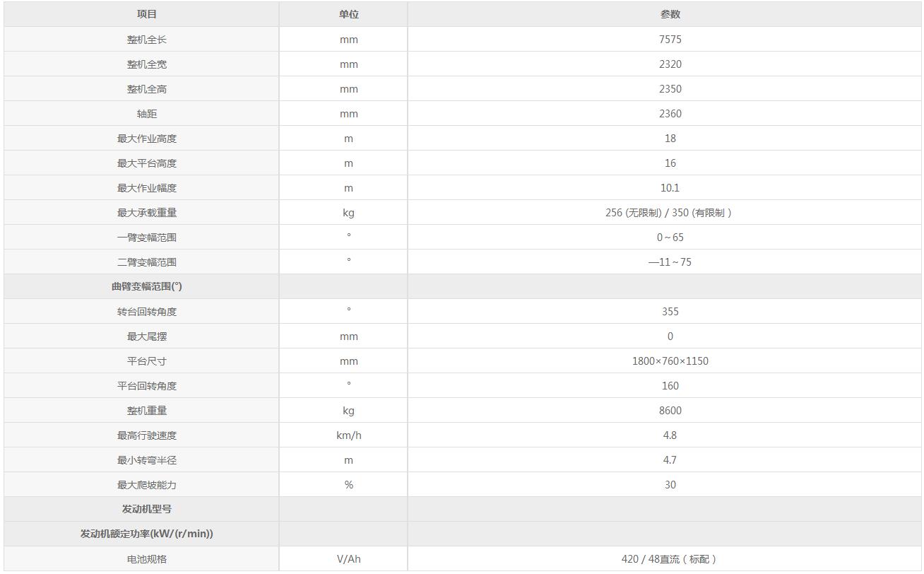
Task: Click the 发动机额定功率(kW/(r/min)) row label
Action: (x=147, y=534)
